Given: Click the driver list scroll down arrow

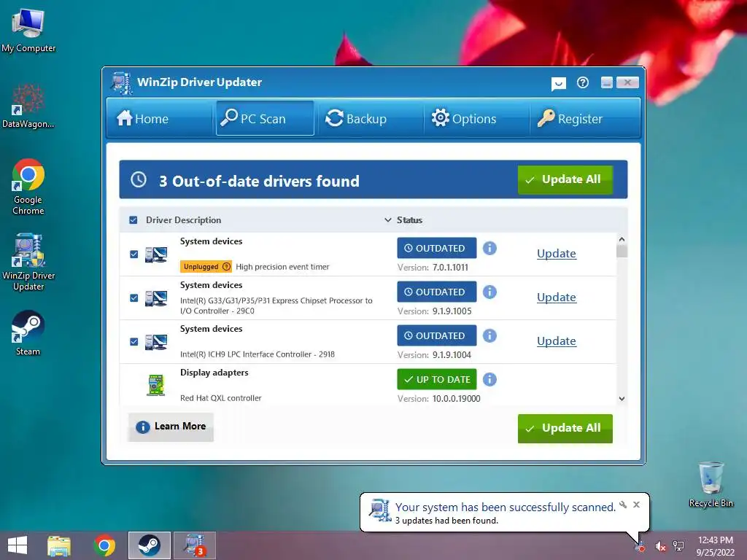Looking at the screenshot, I should [622, 399].
